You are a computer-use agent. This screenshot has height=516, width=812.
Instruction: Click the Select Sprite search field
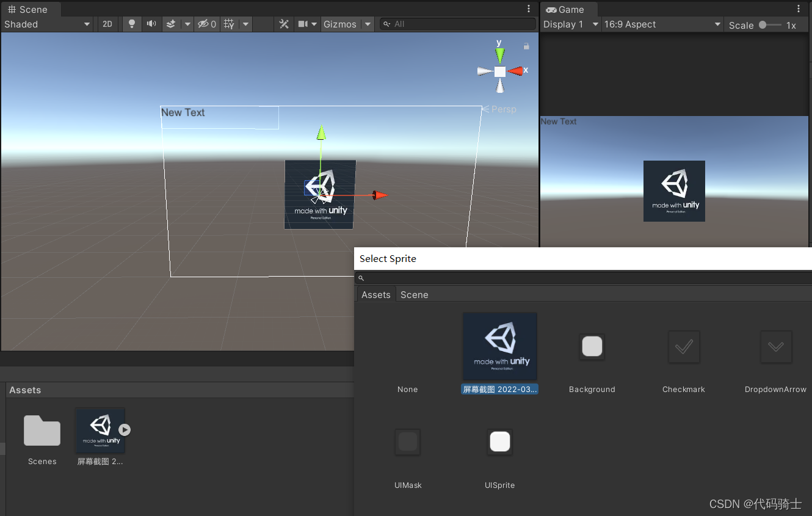coord(583,278)
